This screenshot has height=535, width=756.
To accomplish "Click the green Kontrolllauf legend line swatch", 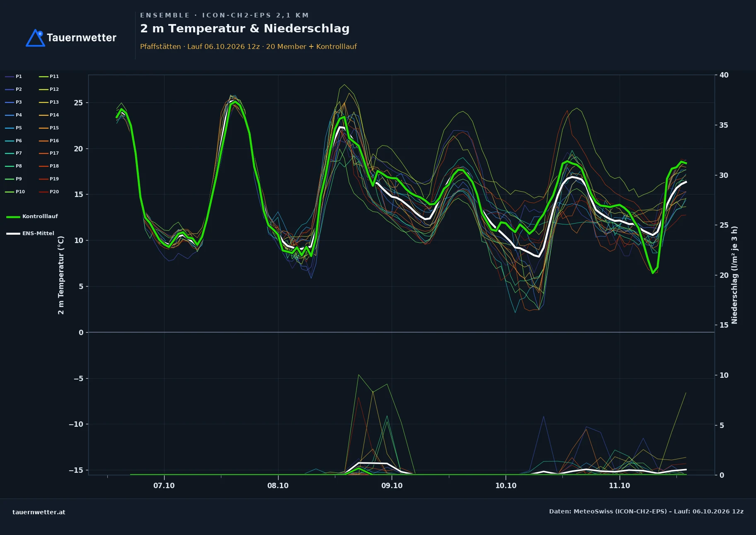I will (13, 217).
